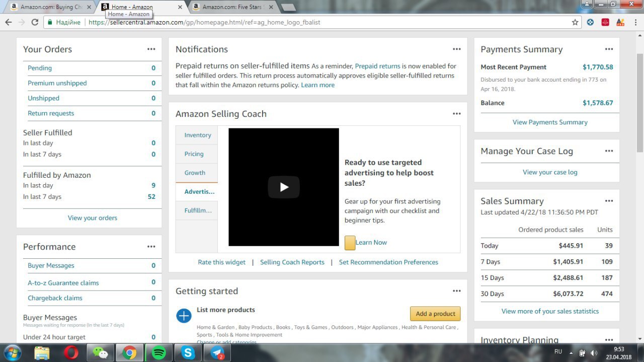Open the Pending orders link
The width and height of the screenshot is (644, 362).
(x=40, y=68)
